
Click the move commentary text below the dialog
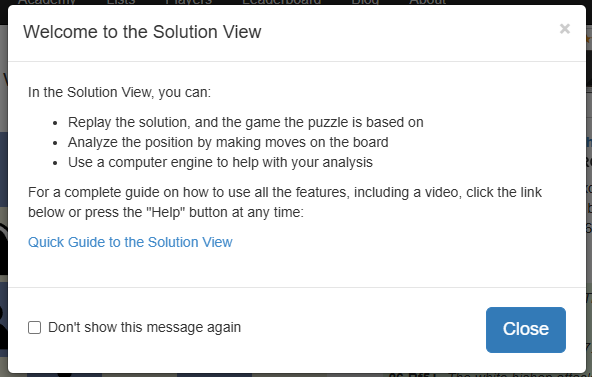coord(490,375)
